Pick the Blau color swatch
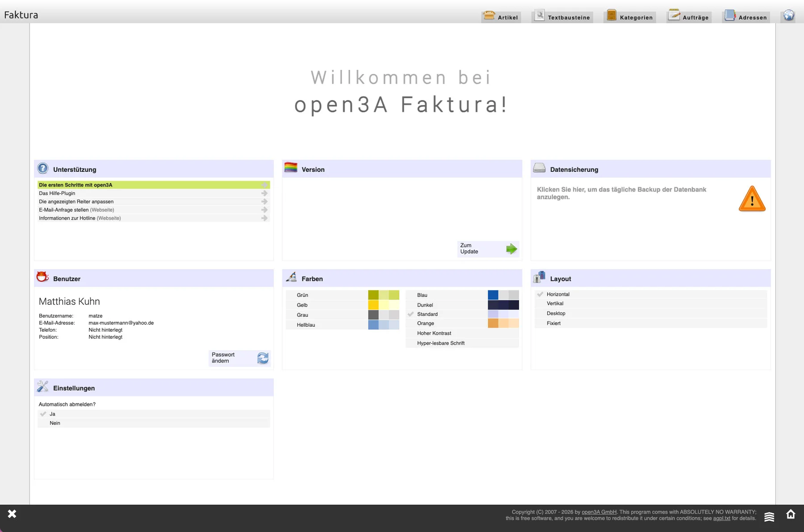This screenshot has width=804, height=532. click(x=503, y=295)
